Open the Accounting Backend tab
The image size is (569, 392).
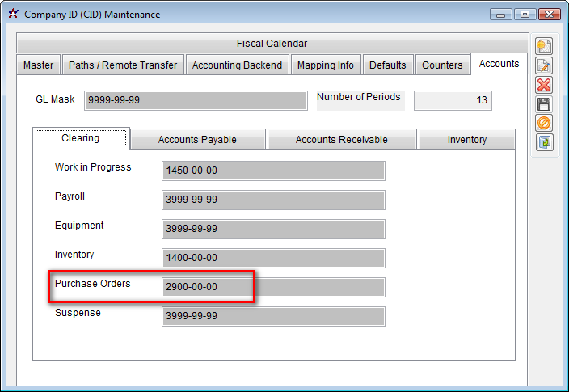tap(237, 65)
